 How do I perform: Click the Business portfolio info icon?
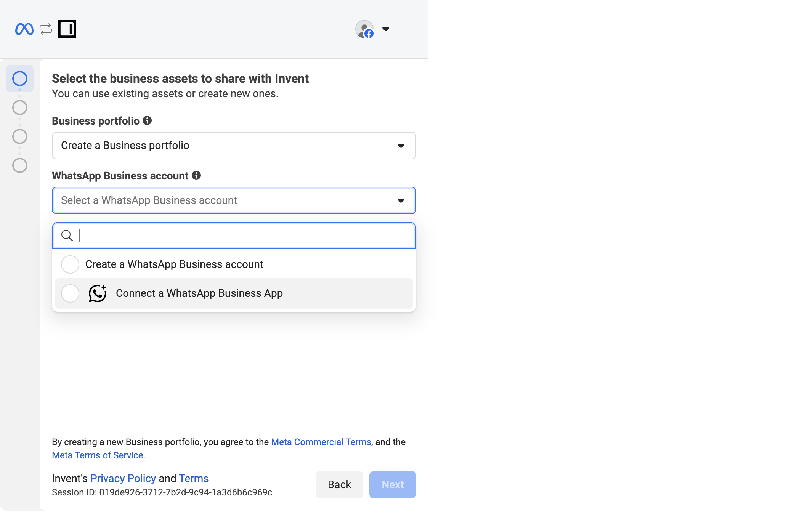[x=147, y=120]
